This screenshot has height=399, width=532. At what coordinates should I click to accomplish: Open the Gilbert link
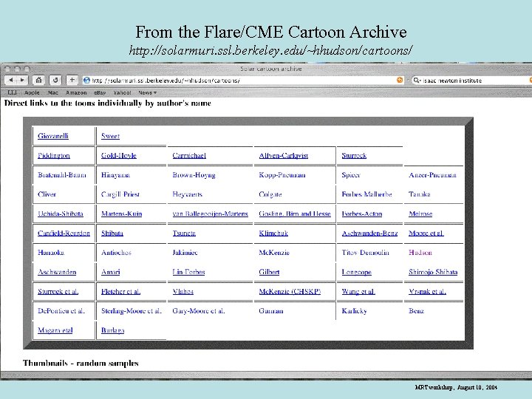click(269, 272)
